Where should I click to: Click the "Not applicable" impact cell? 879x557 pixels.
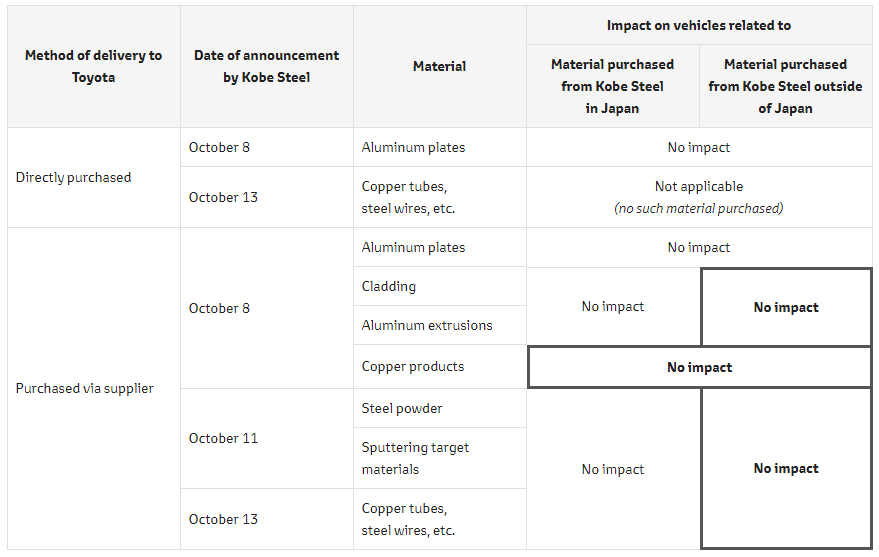(x=698, y=186)
